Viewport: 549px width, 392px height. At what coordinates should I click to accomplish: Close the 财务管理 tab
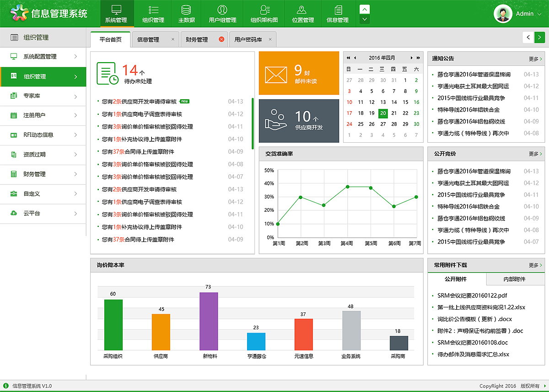(222, 39)
